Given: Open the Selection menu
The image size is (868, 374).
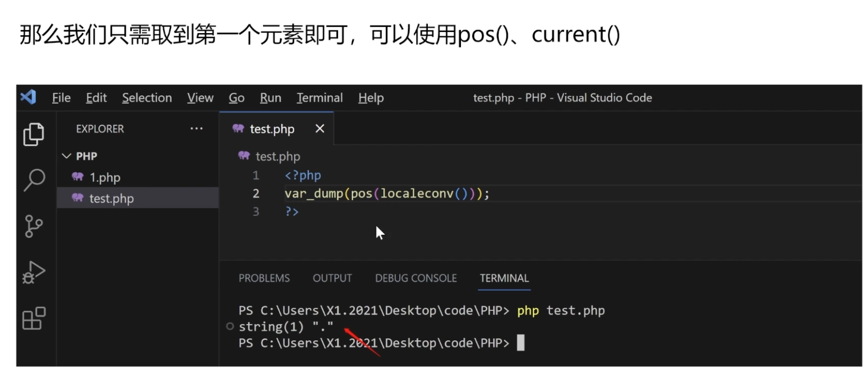Looking at the screenshot, I should [x=147, y=98].
